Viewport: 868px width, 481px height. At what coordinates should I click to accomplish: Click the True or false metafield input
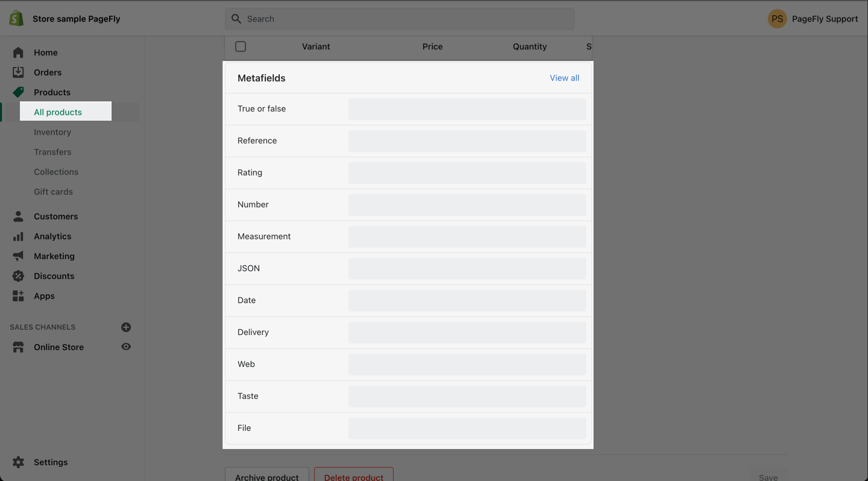pyautogui.click(x=467, y=109)
